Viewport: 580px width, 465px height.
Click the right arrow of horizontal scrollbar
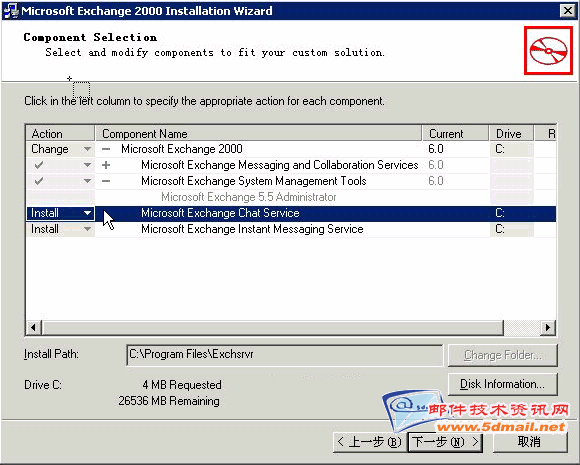[x=548, y=327]
